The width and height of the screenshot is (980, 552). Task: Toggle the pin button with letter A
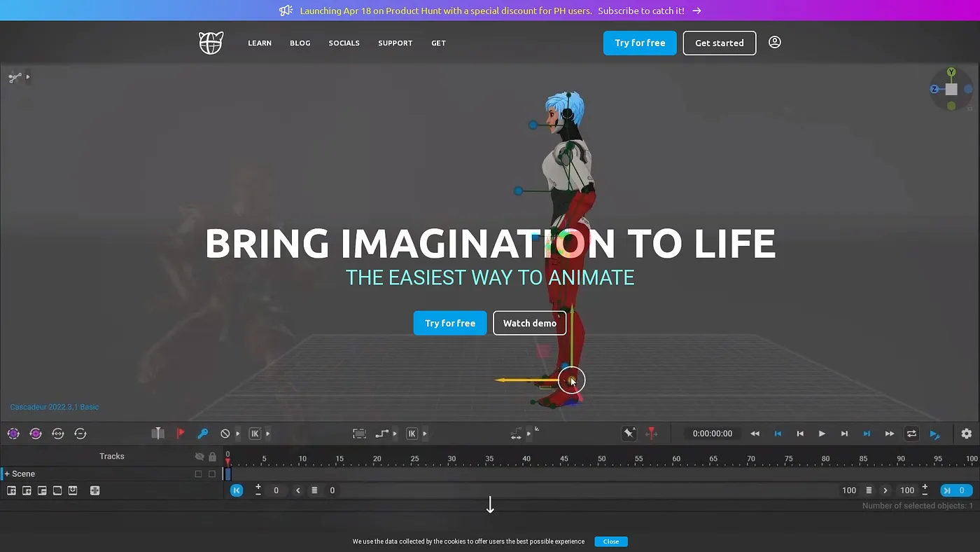pos(629,434)
